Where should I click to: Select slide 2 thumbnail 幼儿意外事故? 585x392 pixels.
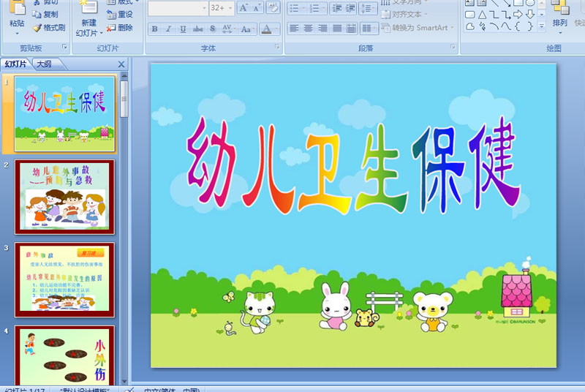(64, 197)
